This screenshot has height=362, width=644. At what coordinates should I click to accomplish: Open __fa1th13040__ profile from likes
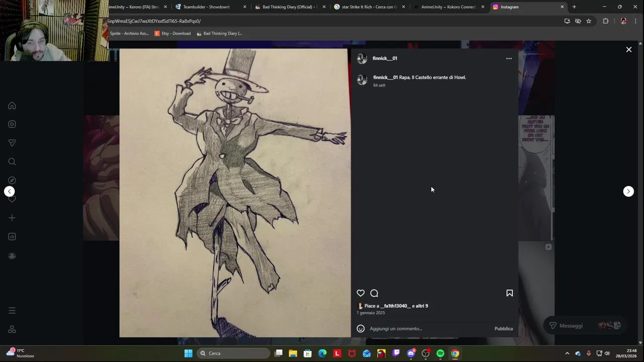(x=395, y=306)
